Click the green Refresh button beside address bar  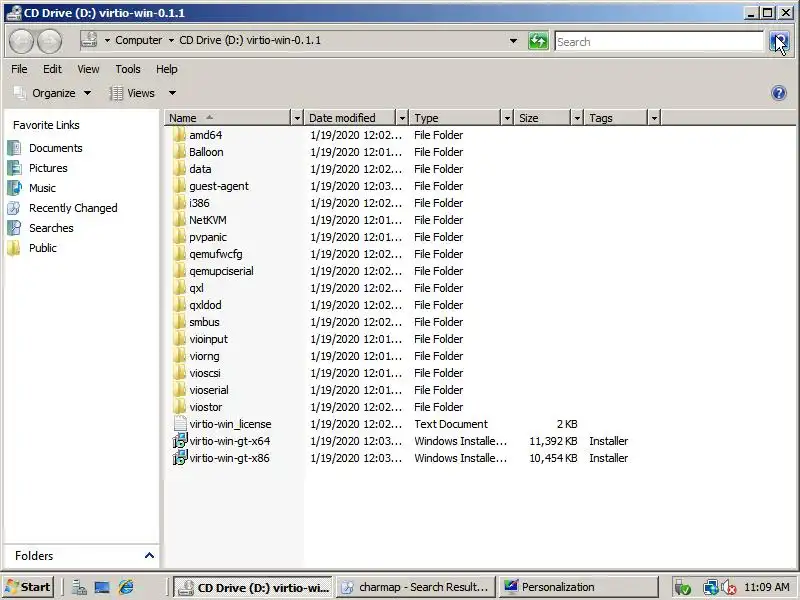[x=538, y=41]
